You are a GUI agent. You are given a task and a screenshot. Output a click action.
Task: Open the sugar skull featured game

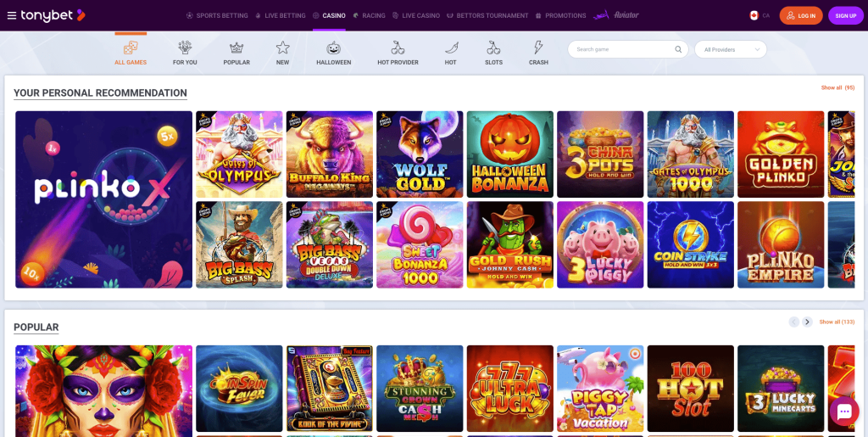104,391
